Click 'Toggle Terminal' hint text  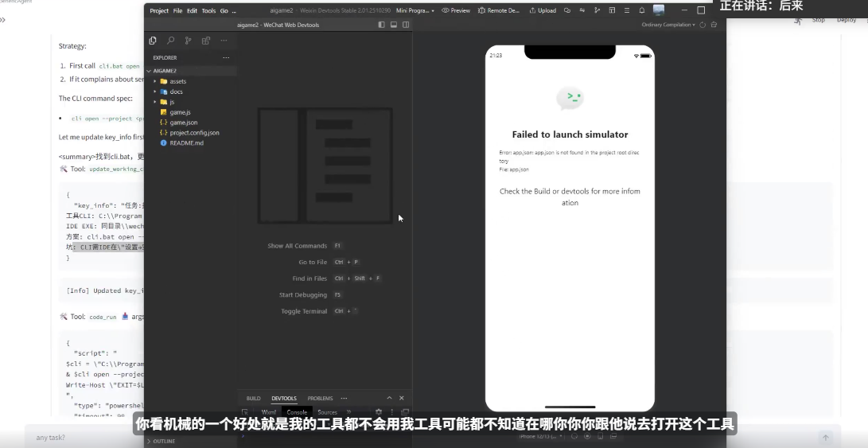[x=304, y=311]
